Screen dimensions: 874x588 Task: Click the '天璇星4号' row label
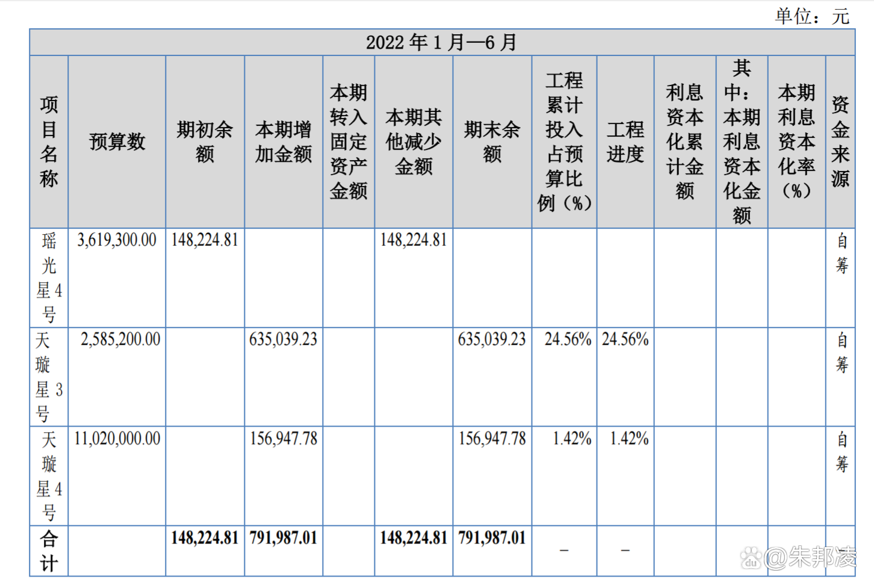[49, 477]
